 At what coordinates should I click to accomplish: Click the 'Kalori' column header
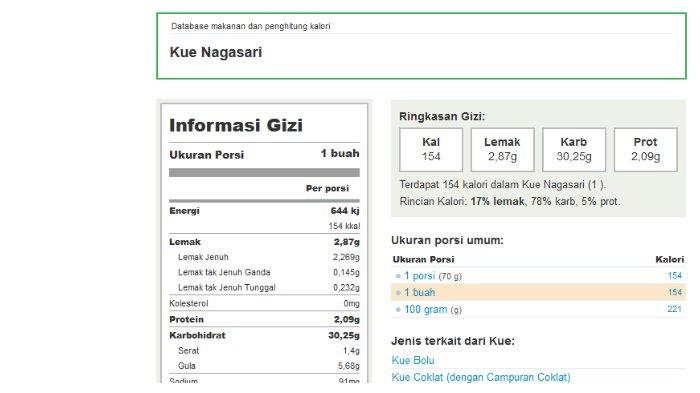(670, 259)
